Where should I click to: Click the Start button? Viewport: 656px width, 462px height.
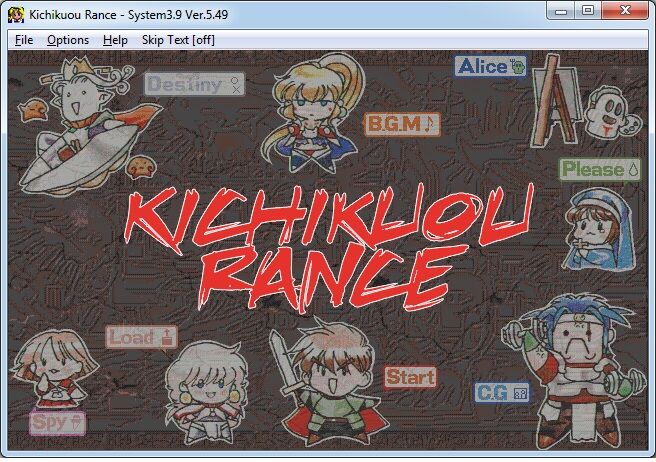[410, 377]
